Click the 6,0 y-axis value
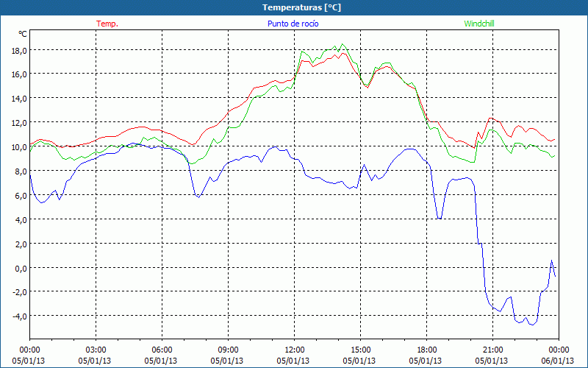Viewport: 588px width, 368px height. point(21,196)
